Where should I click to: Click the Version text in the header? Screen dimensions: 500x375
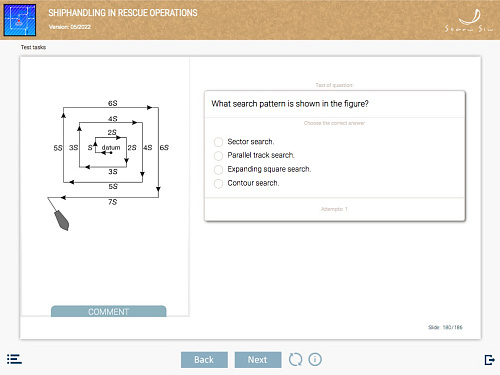coord(70,27)
